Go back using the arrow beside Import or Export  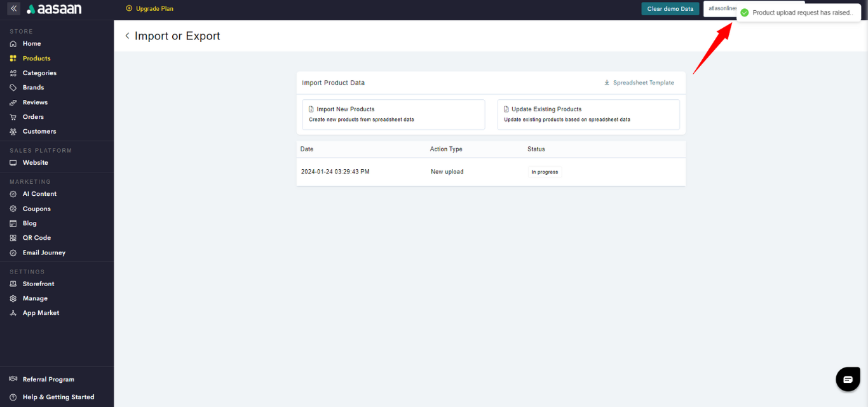tap(127, 36)
